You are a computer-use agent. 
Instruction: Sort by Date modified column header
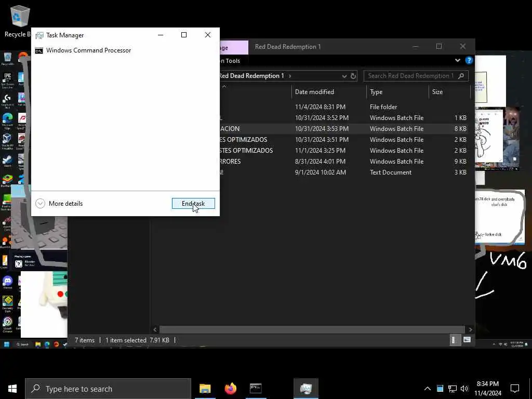click(x=329, y=92)
